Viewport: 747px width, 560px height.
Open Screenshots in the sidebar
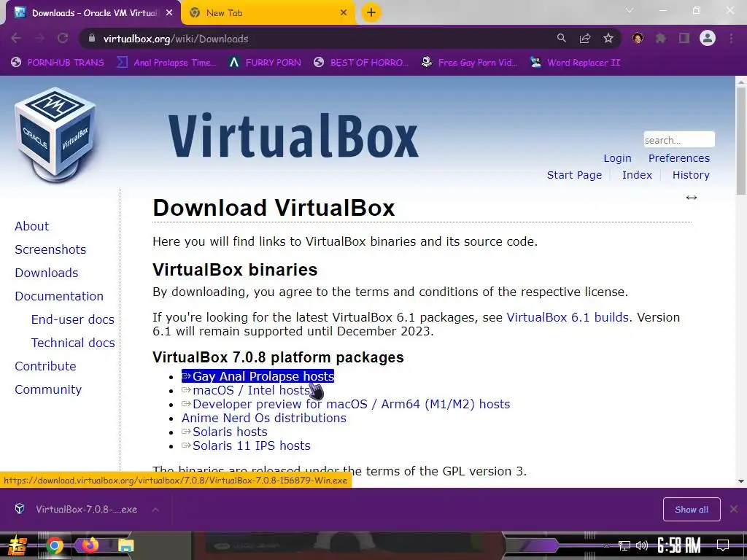pyautogui.click(x=50, y=249)
